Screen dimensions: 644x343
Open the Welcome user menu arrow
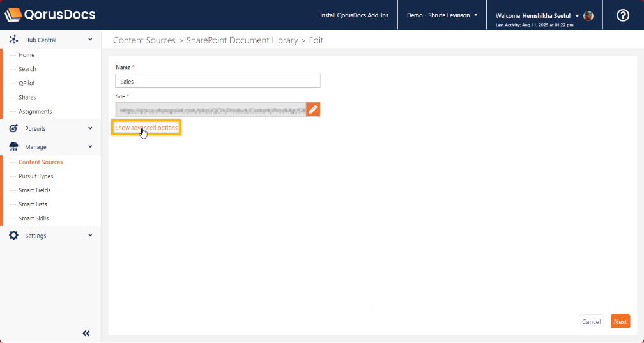pos(577,15)
